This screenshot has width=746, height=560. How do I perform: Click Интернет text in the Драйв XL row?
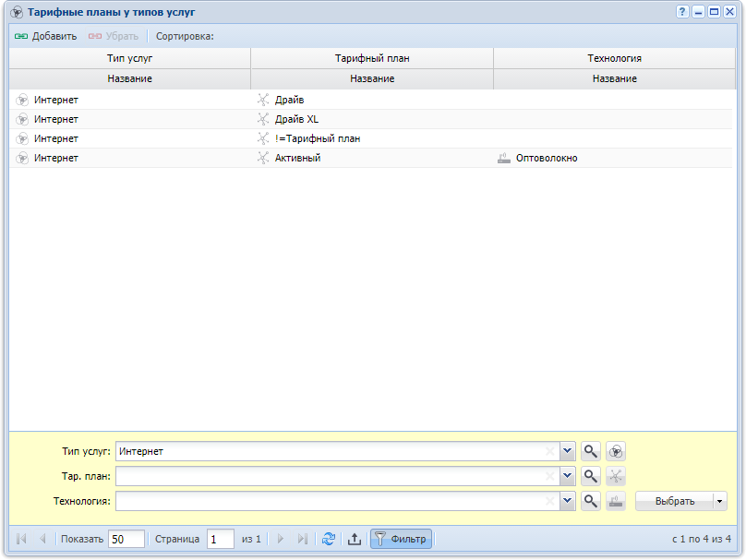click(56, 119)
